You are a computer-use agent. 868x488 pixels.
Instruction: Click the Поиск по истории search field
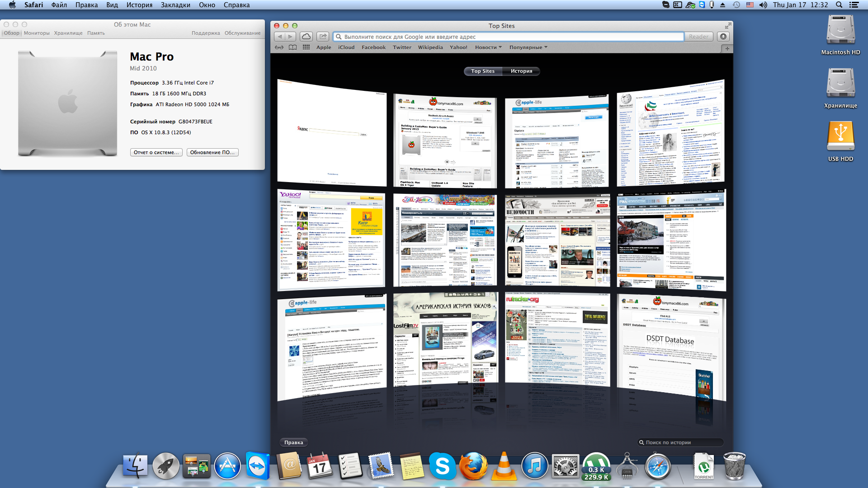click(x=681, y=442)
